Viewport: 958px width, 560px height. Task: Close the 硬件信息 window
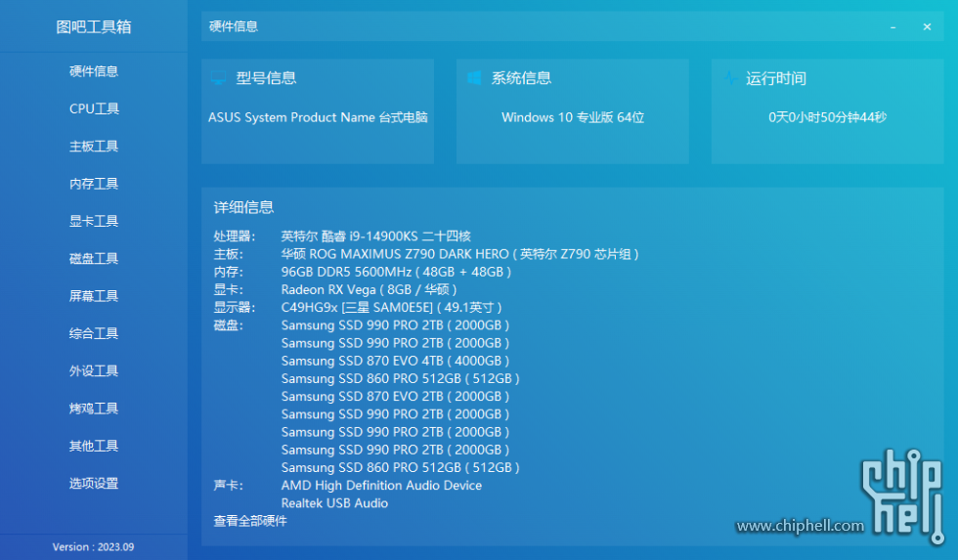coord(927,26)
